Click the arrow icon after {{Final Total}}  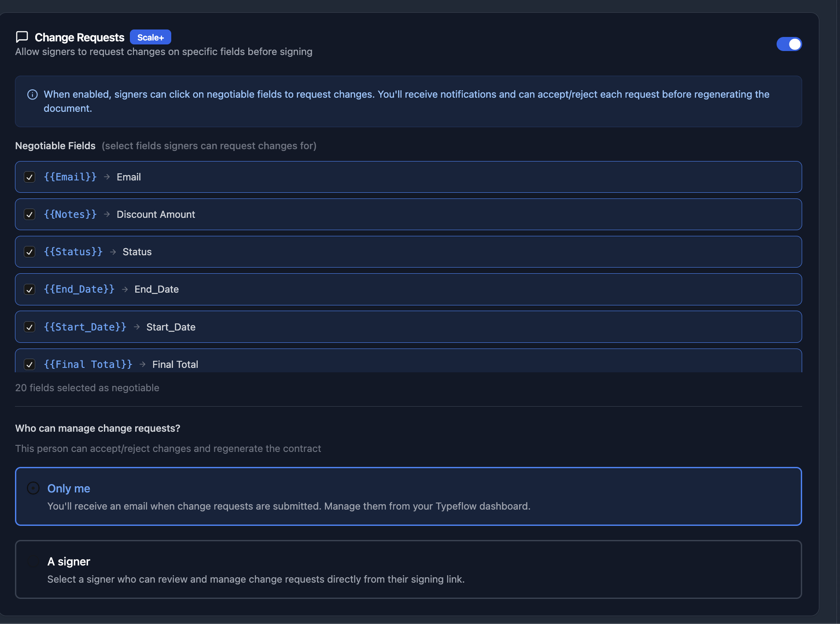[142, 364]
